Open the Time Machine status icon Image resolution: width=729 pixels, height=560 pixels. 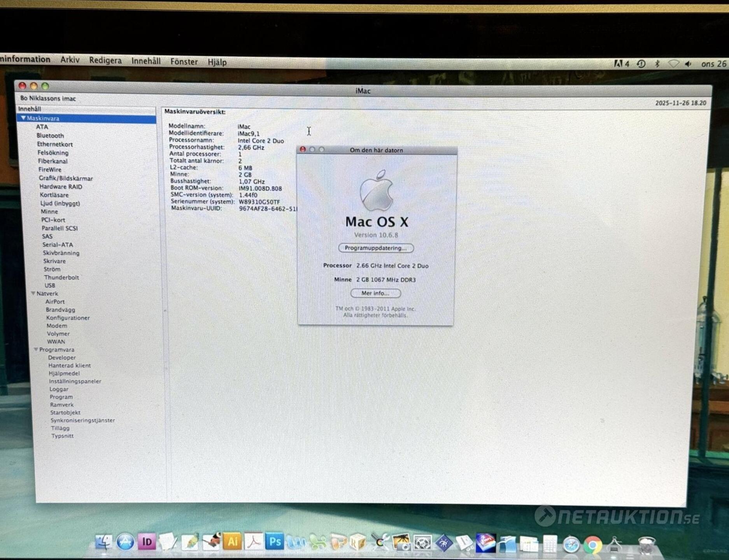point(641,64)
